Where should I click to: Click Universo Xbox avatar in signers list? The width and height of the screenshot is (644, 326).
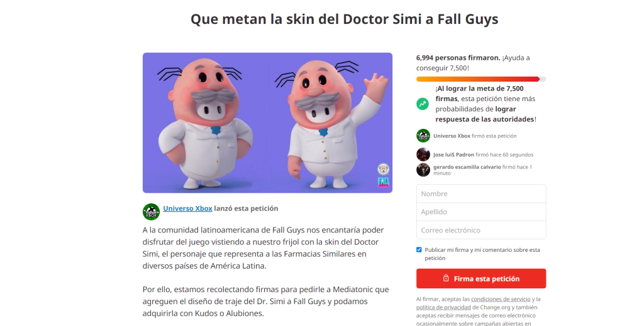coord(423,136)
